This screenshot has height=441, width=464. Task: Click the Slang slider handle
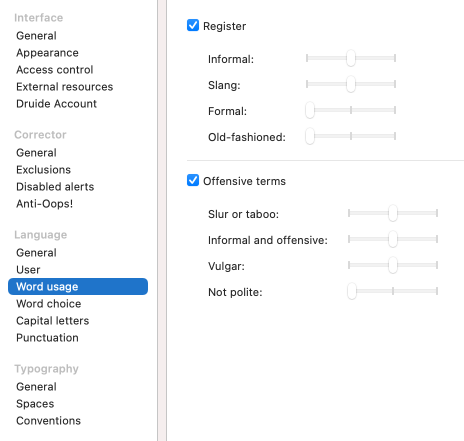tap(351, 84)
